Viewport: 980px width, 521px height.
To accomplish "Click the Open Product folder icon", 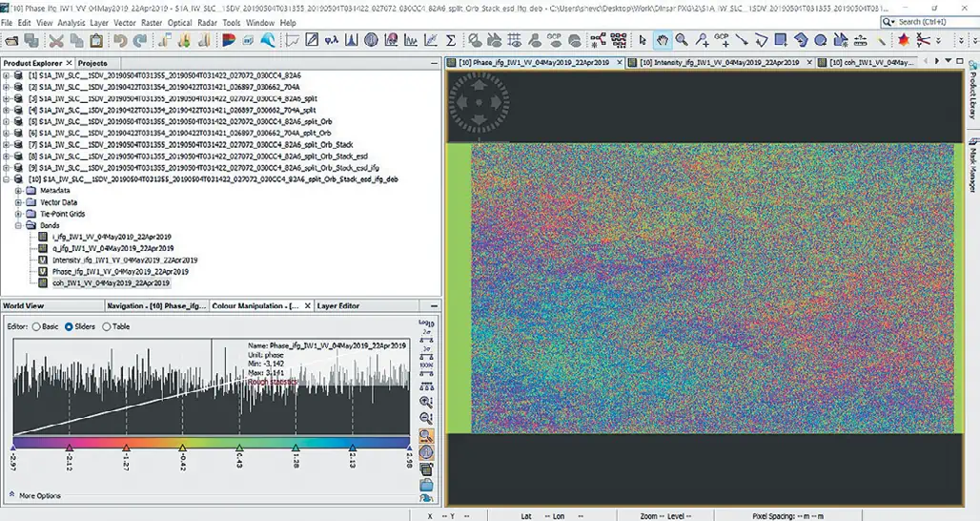I will [x=10, y=40].
